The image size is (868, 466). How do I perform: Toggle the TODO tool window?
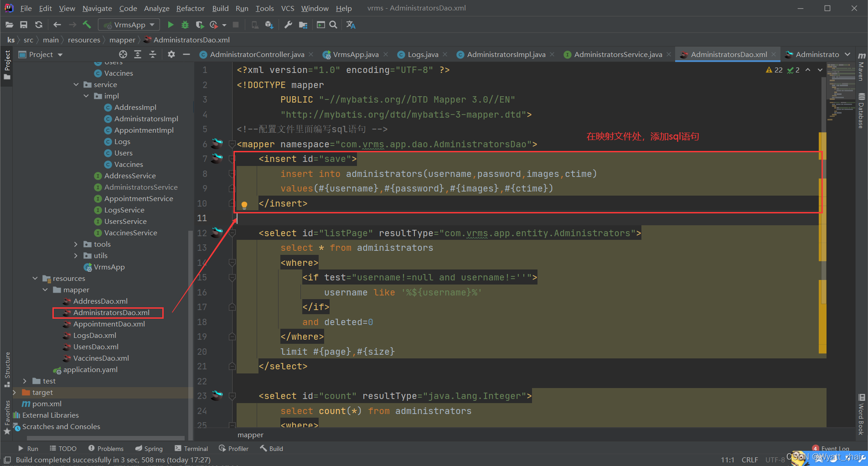point(63,449)
